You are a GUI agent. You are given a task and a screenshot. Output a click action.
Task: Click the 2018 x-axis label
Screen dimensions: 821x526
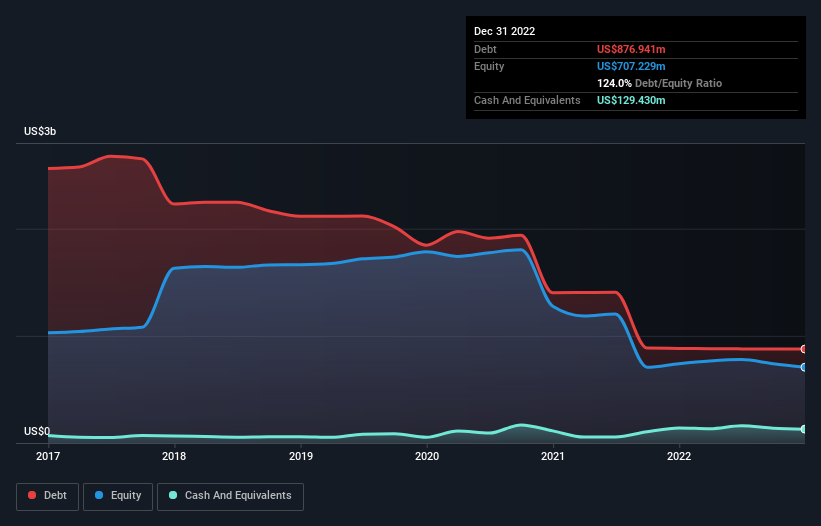(x=174, y=456)
